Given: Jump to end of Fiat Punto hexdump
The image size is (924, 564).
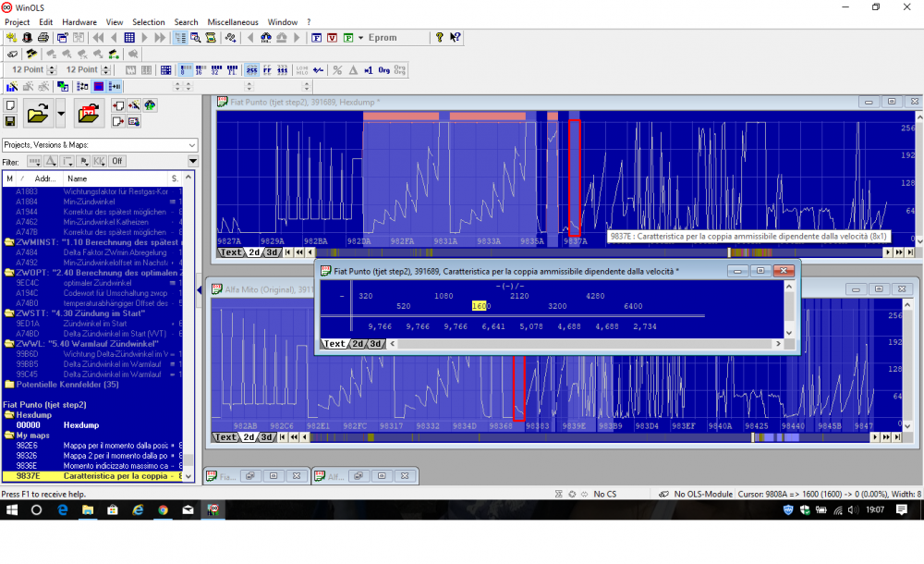Looking at the screenshot, I should click(x=910, y=252).
